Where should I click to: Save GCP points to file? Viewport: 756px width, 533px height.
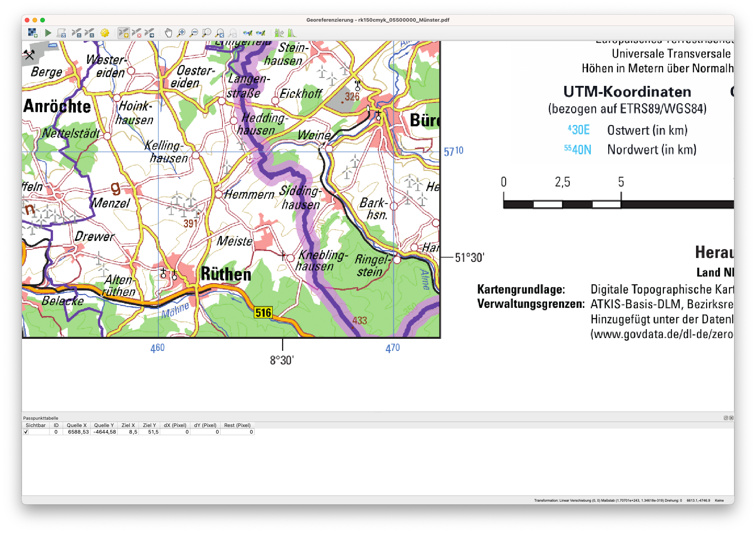pos(89,33)
